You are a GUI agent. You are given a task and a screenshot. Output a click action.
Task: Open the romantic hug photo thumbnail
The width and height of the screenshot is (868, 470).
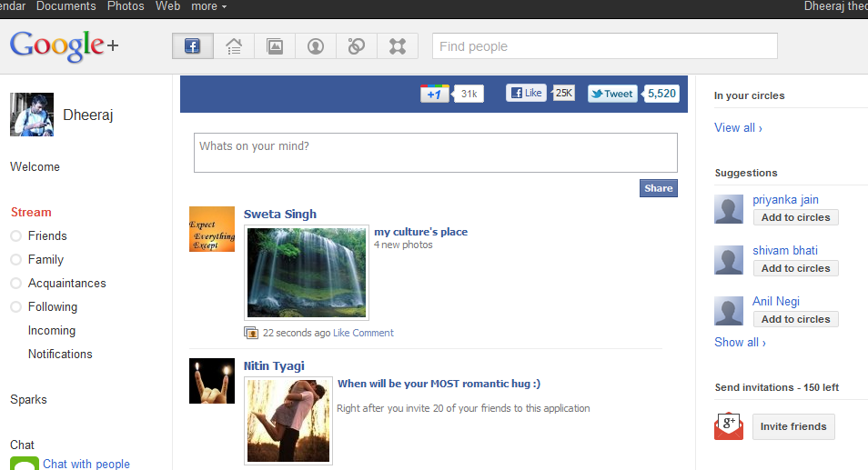point(288,421)
